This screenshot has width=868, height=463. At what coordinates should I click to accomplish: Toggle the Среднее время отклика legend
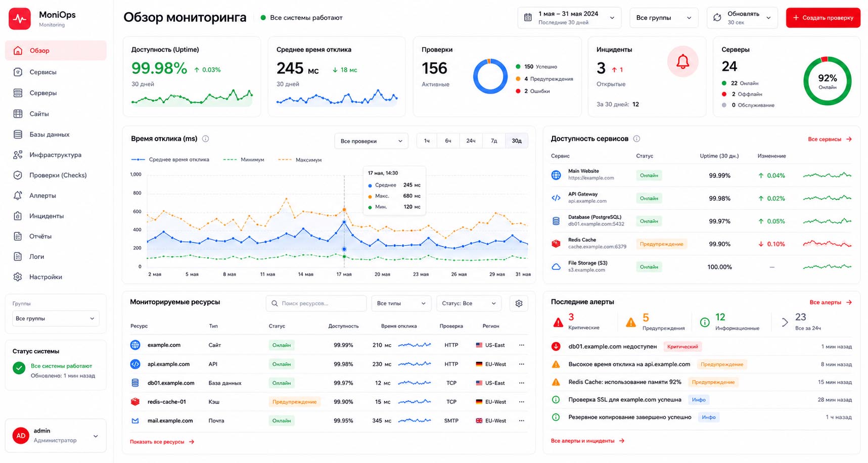pos(170,160)
